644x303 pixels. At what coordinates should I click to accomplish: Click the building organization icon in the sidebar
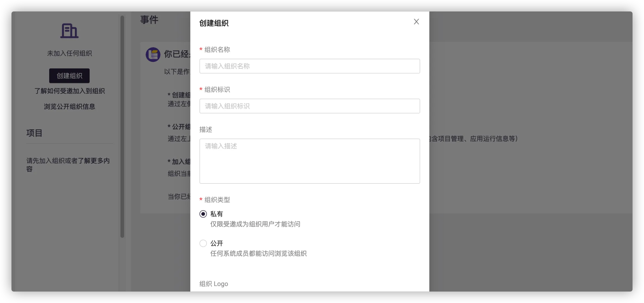click(x=69, y=31)
